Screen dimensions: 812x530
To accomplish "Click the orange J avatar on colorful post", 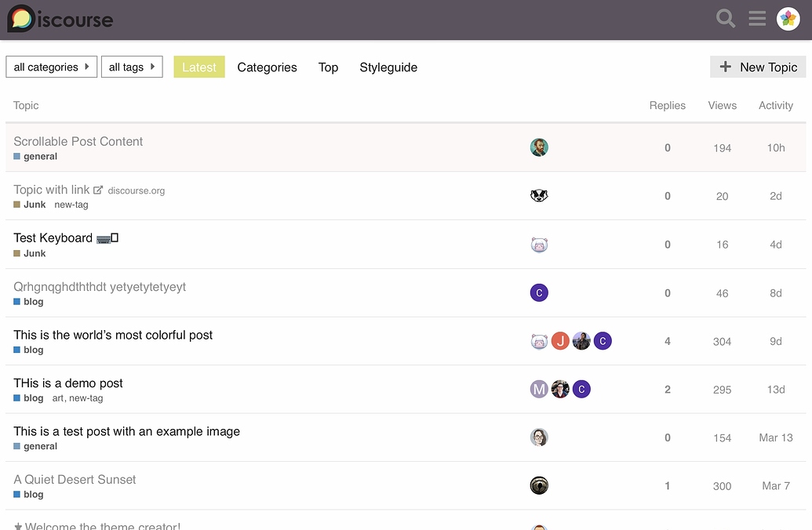I will (x=560, y=341).
